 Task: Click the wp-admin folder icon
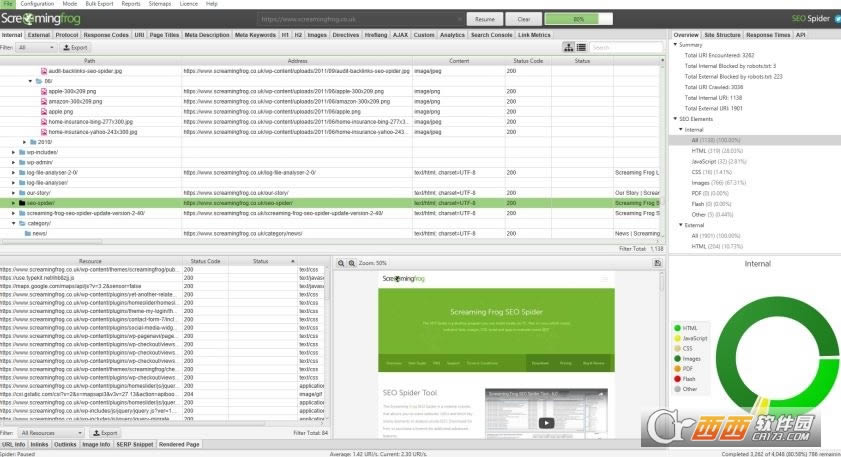(22, 163)
